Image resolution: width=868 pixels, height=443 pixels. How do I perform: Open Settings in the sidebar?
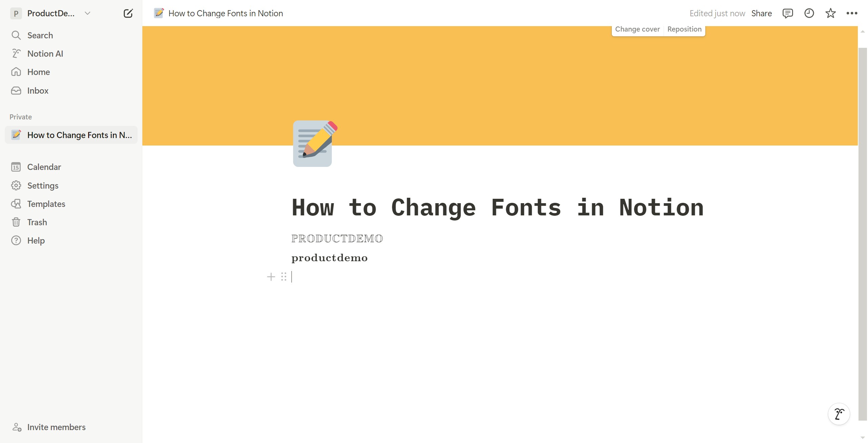[71, 186]
